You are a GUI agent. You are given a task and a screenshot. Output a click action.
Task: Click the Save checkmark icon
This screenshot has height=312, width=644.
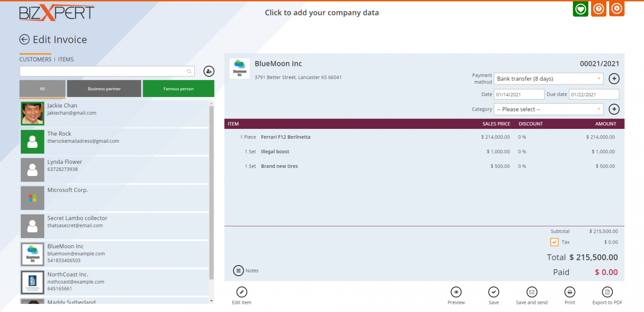tap(493, 292)
